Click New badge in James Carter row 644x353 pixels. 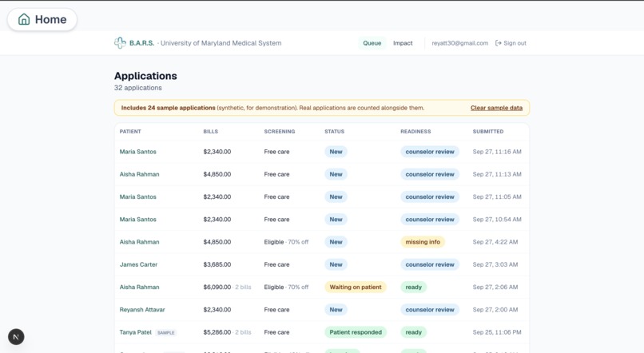tap(336, 264)
